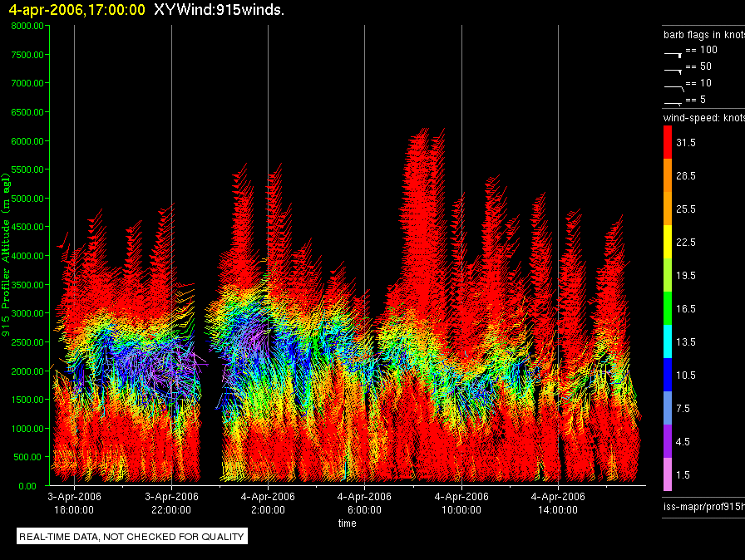Image resolution: width=745 pixels, height=560 pixels.
Task: Click the '== 10' barb legend text
Action: (x=698, y=83)
